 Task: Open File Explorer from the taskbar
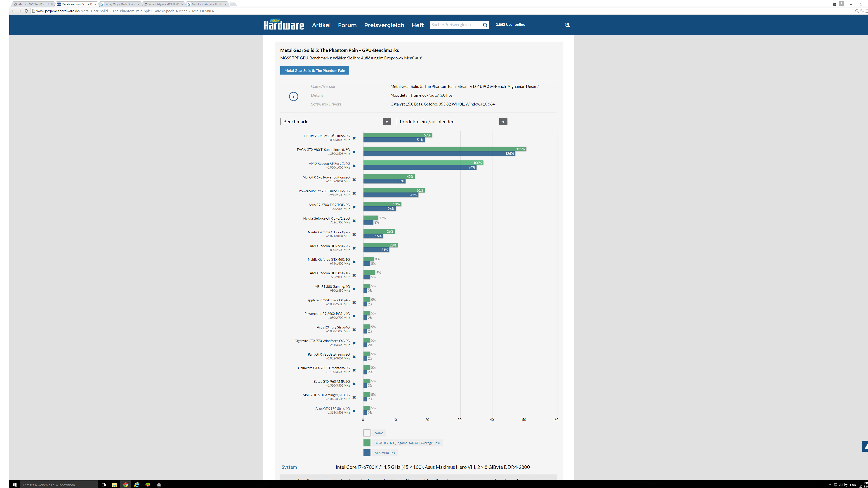click(115, 485)
